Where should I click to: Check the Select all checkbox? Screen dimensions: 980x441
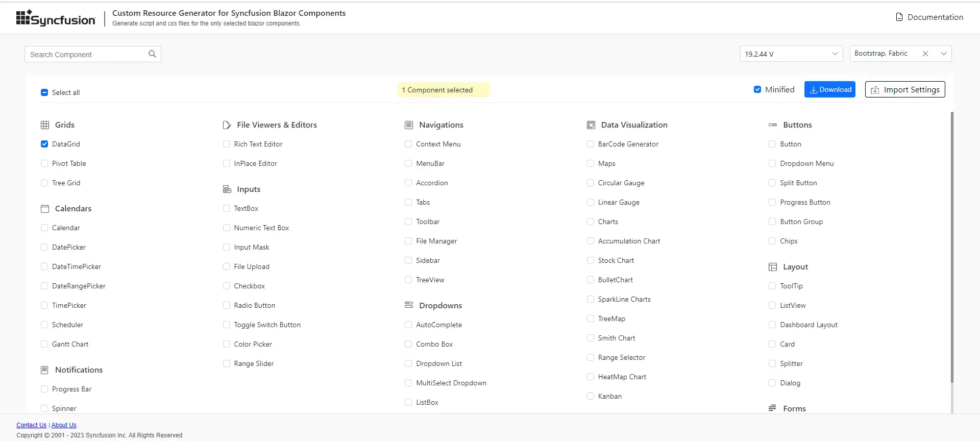pyautogui.click(x=44, y=92)
